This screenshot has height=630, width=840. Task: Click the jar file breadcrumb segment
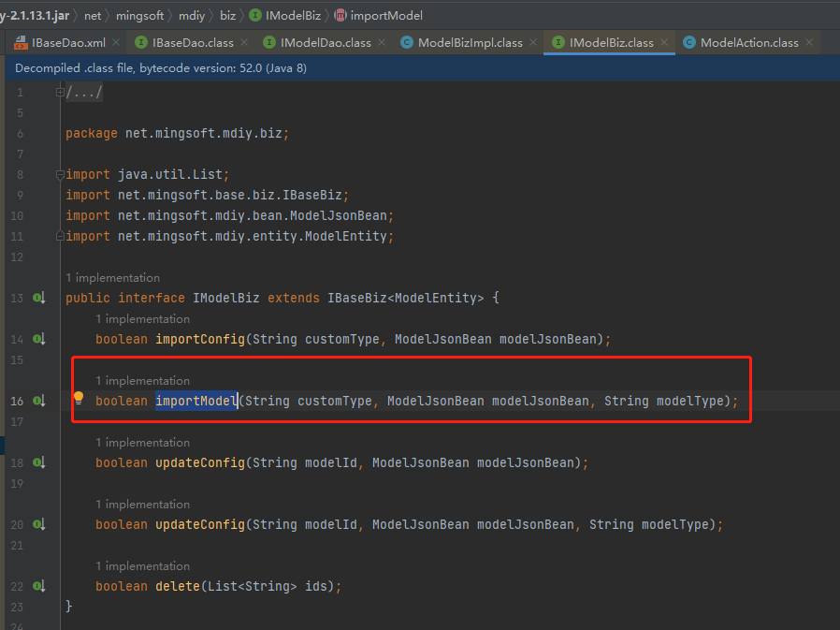(x=35, y=16)
